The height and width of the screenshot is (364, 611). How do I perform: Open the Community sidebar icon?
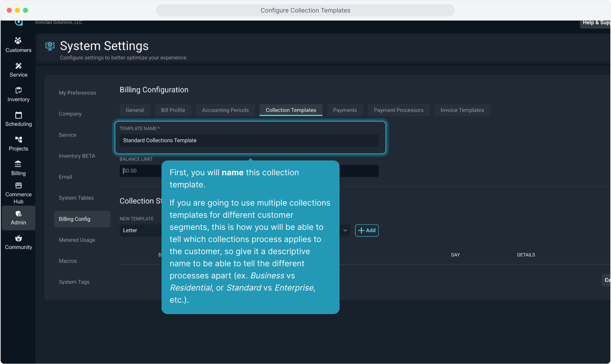tap(18, 239)
